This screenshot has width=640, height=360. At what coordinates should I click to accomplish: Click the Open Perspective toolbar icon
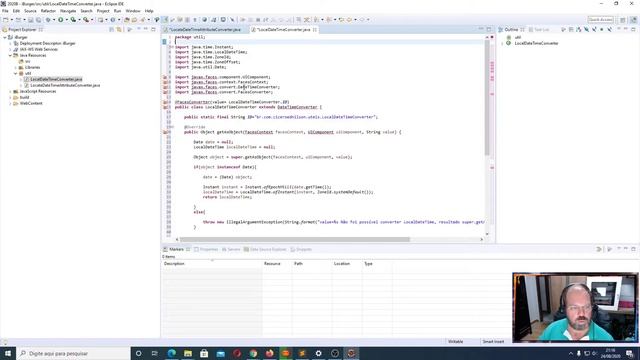[x=623, y=20]
